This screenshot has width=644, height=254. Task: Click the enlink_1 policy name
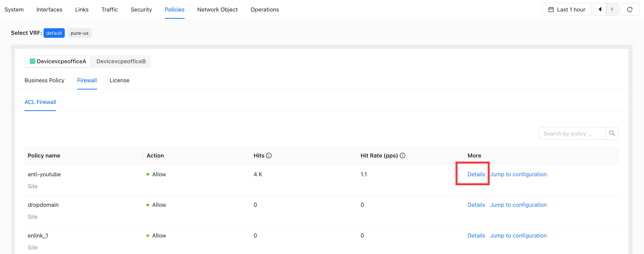[38, 235]
